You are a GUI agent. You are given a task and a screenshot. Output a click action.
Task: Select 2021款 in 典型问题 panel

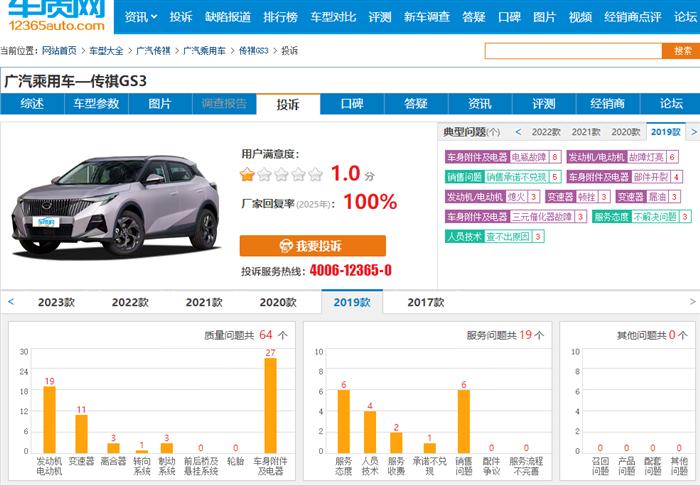coord(586,132)
